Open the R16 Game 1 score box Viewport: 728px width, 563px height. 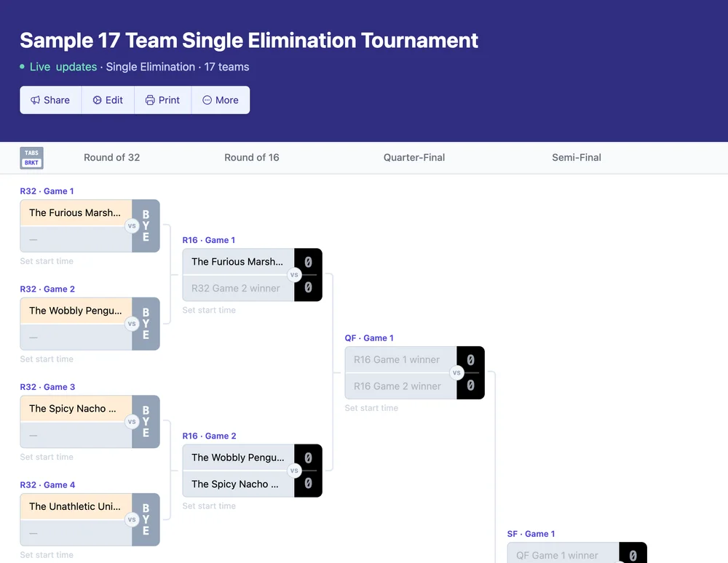pyautogui.click(x=308, y=275)
